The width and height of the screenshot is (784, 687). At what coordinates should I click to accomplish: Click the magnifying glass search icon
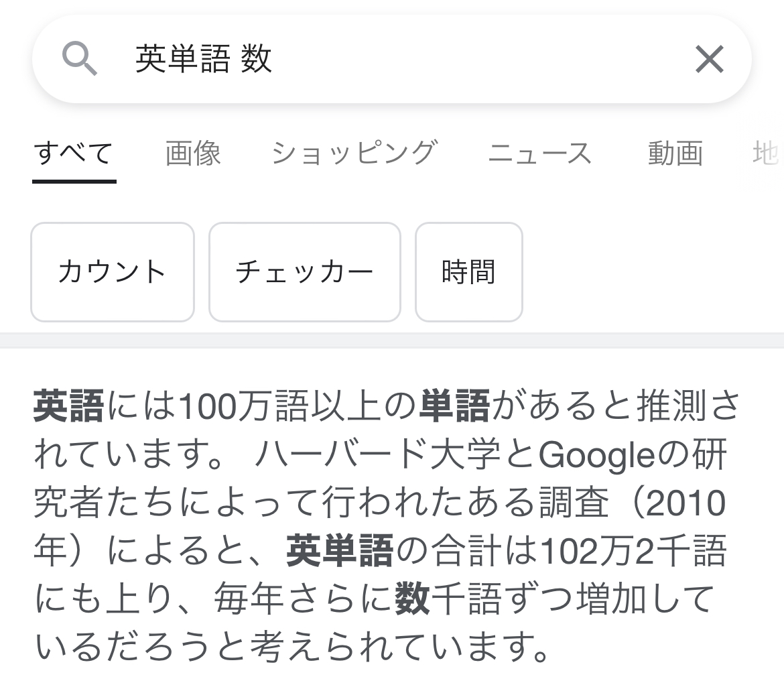coord(80,59)
